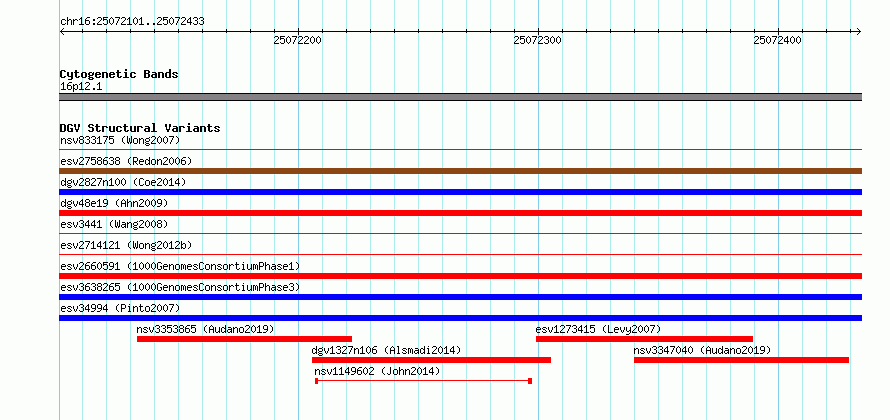Open the esv3441 (Wang2008) label
Screen dimensions: 890x420
(114, 224)
